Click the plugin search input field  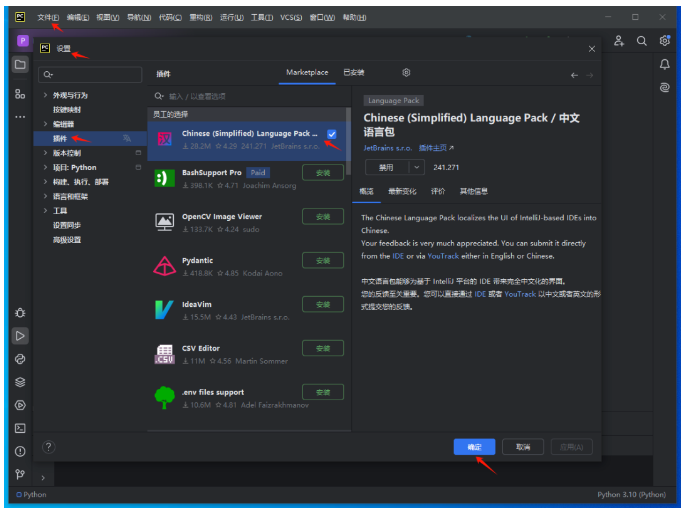coord(250,96)
